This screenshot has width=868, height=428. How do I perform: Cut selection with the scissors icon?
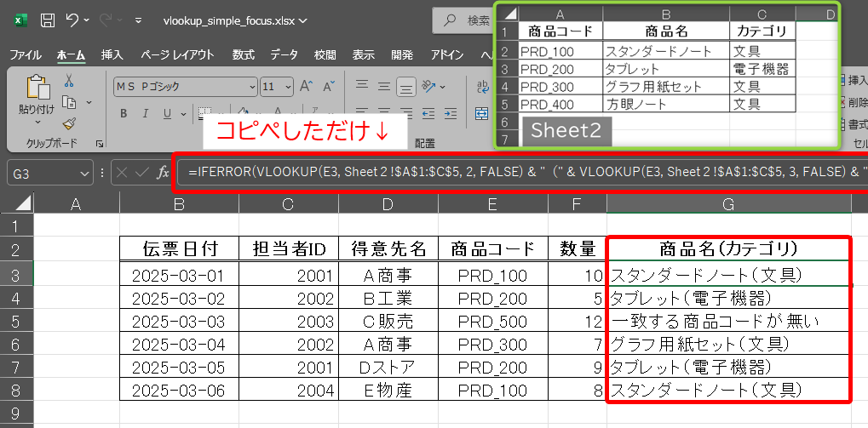pyautogui.click(x=69, y=80)
